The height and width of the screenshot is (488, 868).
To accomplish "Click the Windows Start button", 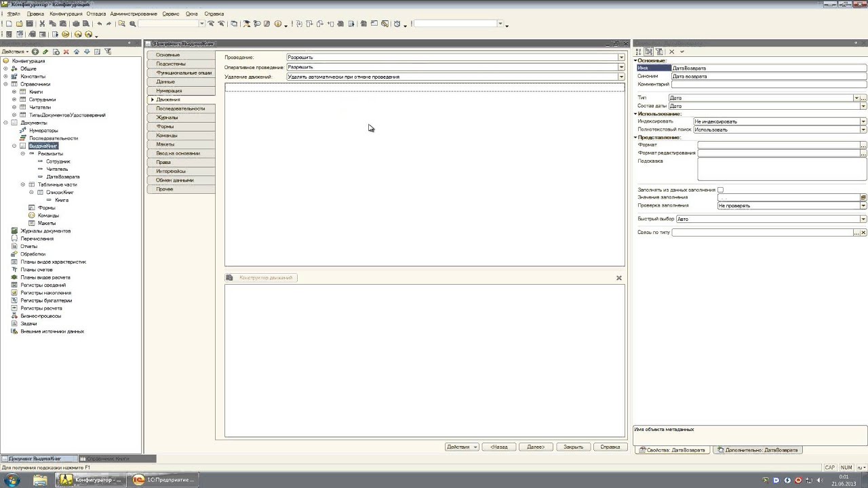I will click(x=12, y=480).
